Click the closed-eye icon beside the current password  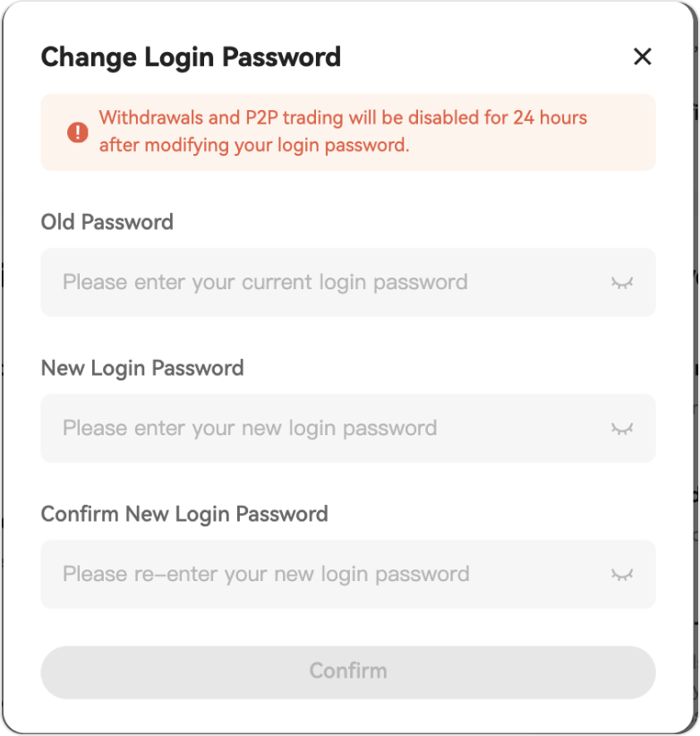pyautogui.click(x=622, y=283)
